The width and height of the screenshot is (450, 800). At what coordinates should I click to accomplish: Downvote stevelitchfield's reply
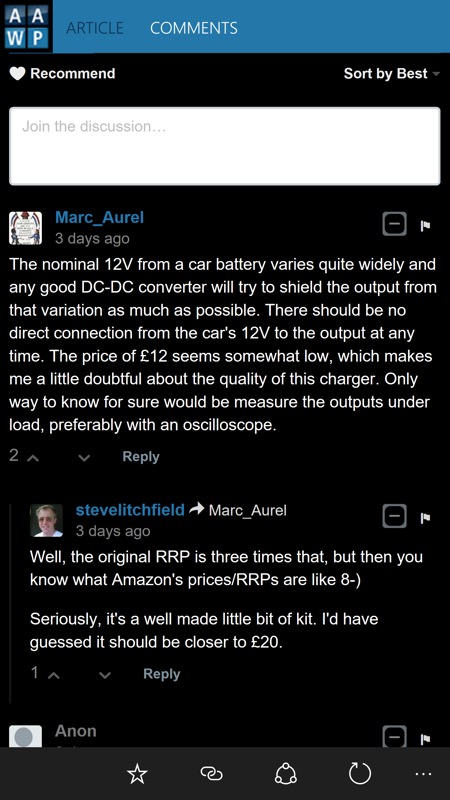105,675
